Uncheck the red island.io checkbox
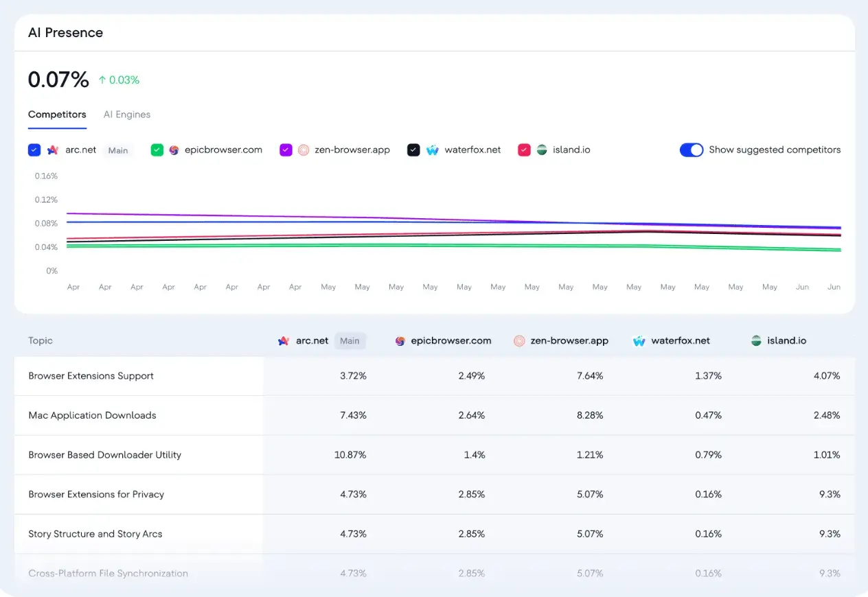Screen dimensions: 868x597 point(524,150)
